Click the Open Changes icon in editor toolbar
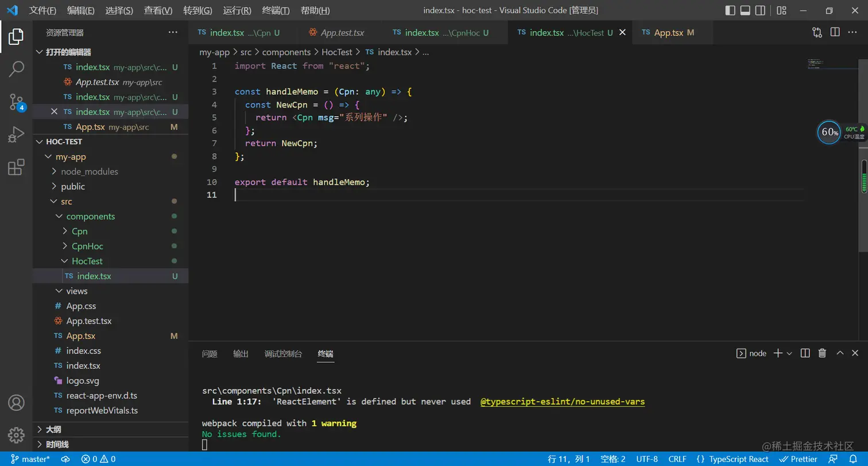Viewport: 868px width, 466px height. pyautogui.click(x=817, y=33)
